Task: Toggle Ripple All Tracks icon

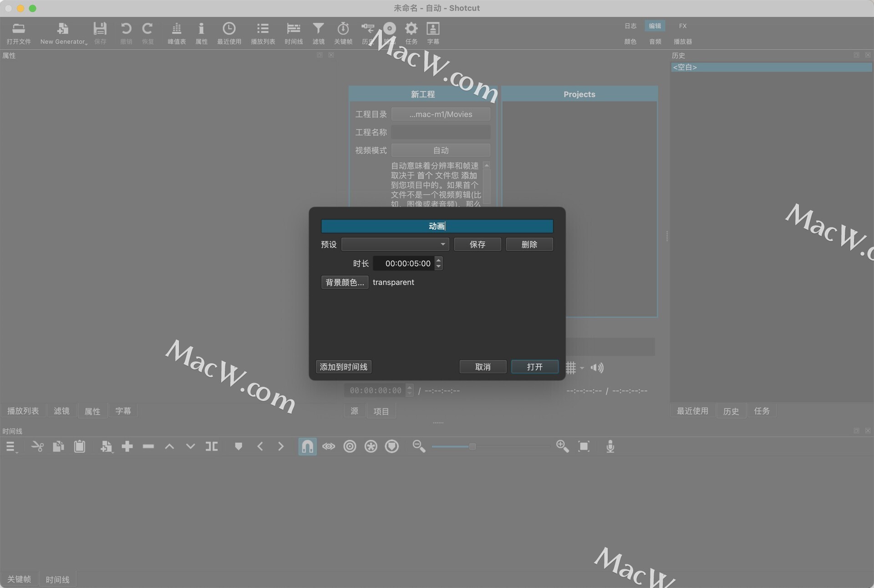Action: click(x=371, y=446)
